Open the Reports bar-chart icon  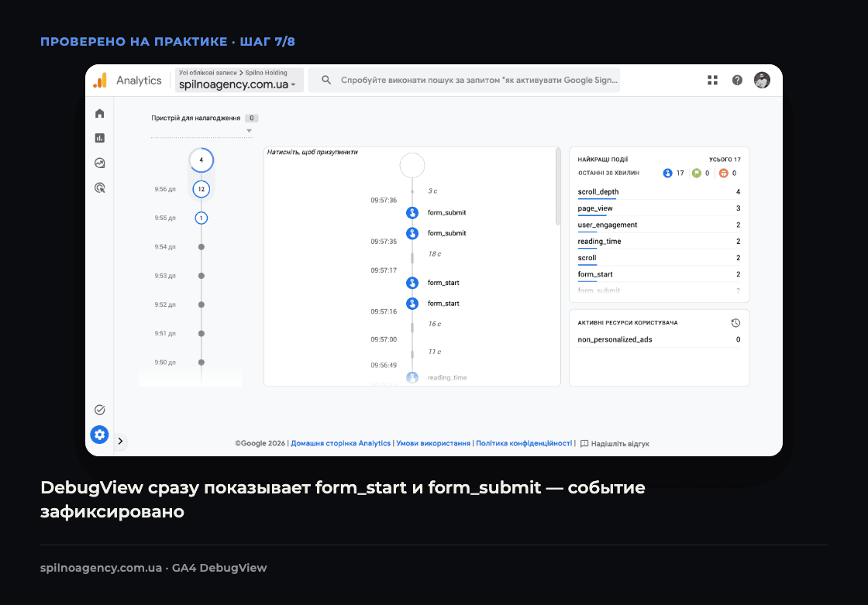(100, 138)
